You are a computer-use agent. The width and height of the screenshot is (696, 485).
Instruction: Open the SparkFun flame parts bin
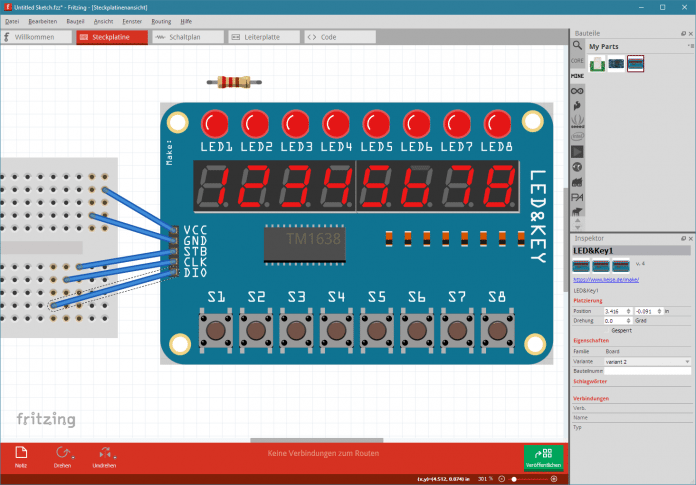577,106
